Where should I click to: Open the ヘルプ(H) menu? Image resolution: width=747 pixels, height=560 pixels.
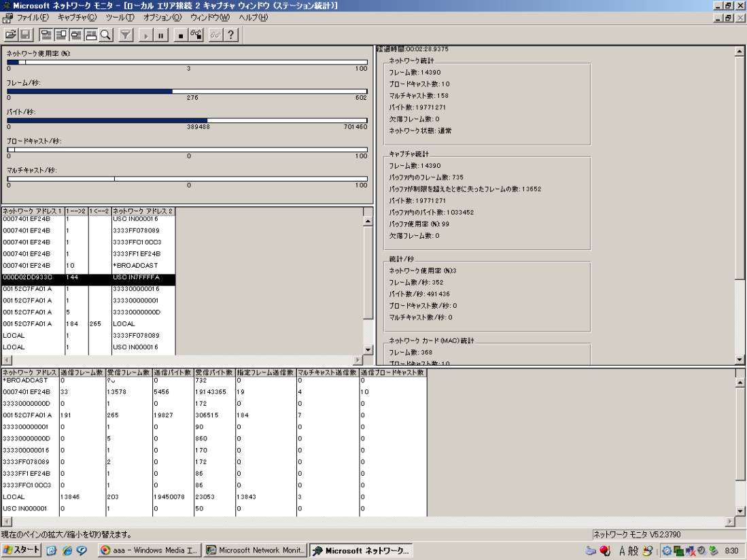tap(254, 18)
